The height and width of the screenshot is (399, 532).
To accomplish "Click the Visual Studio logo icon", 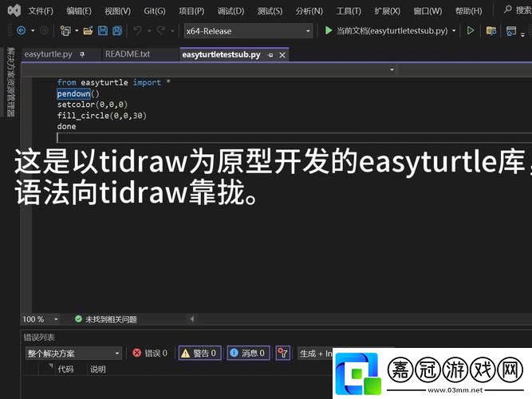I will [x=14, y=10].
